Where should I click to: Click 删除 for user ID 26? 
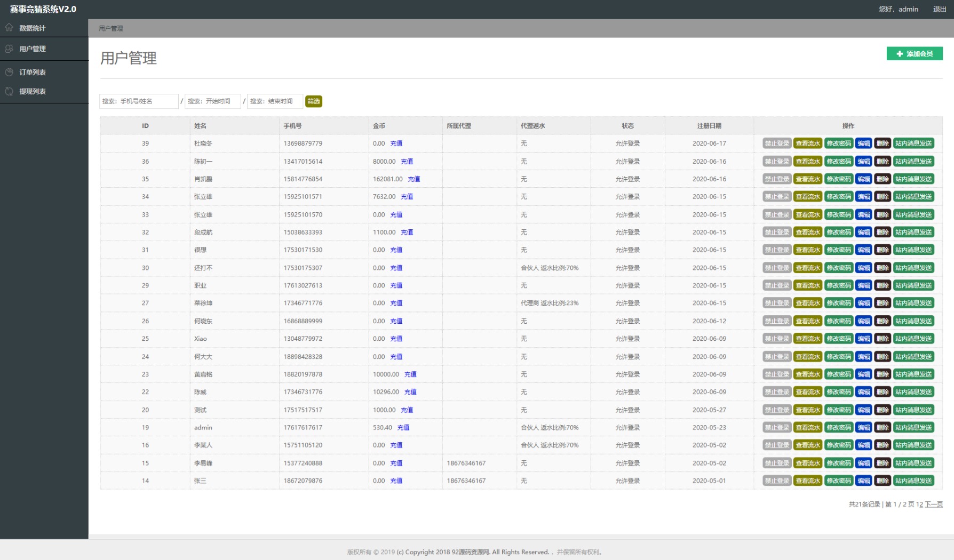[883, 321]
